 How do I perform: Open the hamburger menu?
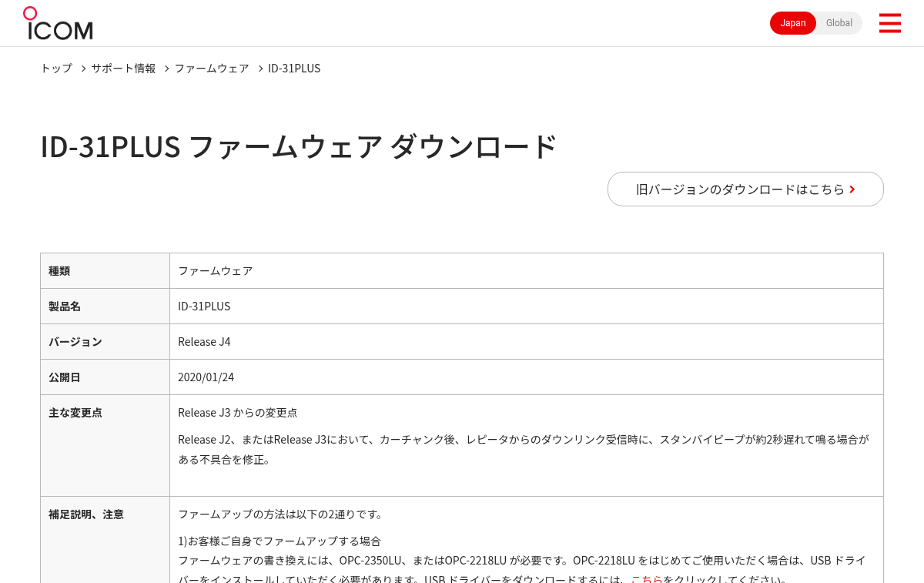(889, 23)
